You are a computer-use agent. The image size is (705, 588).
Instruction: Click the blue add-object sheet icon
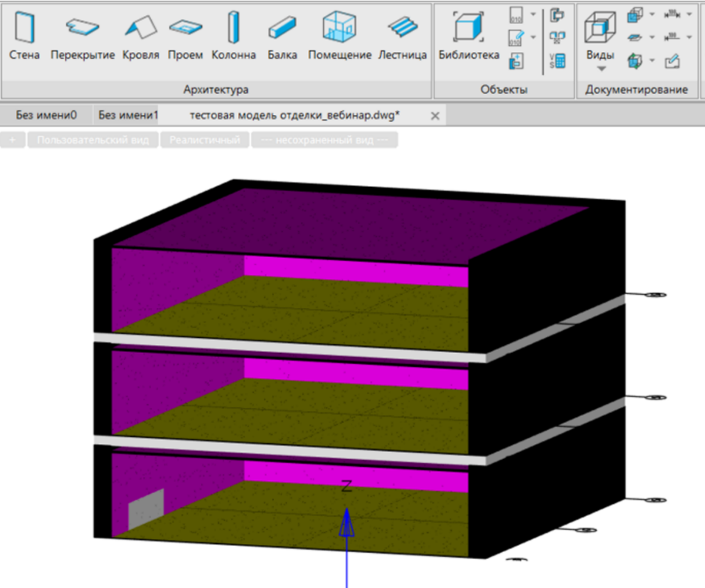tap(516, 61)
